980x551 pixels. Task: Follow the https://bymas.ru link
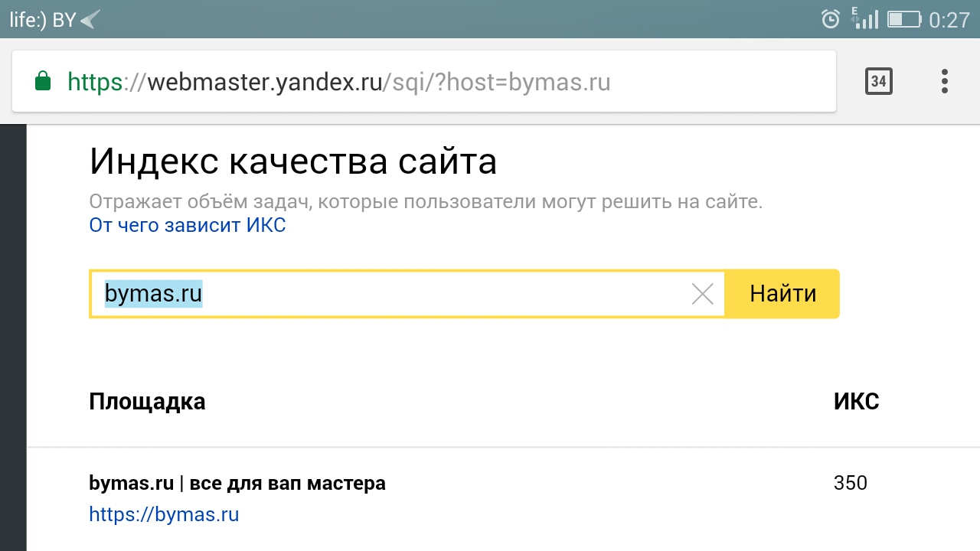click(164, 514)
